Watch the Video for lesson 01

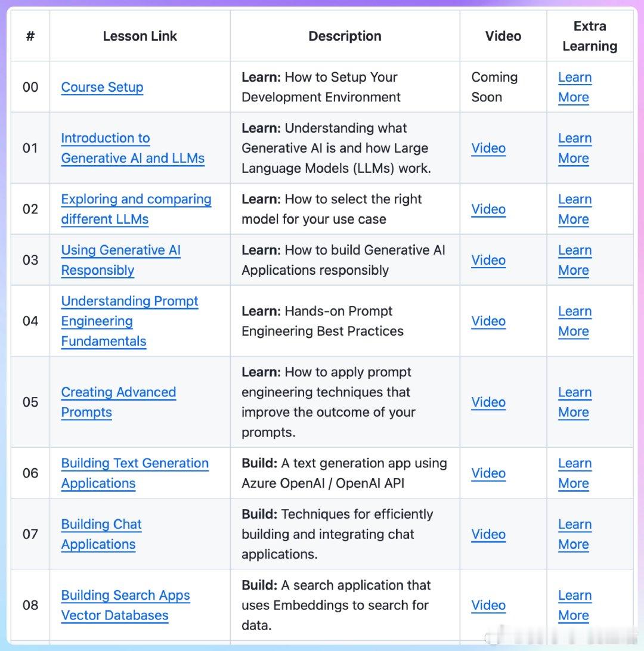pos(488,148)
